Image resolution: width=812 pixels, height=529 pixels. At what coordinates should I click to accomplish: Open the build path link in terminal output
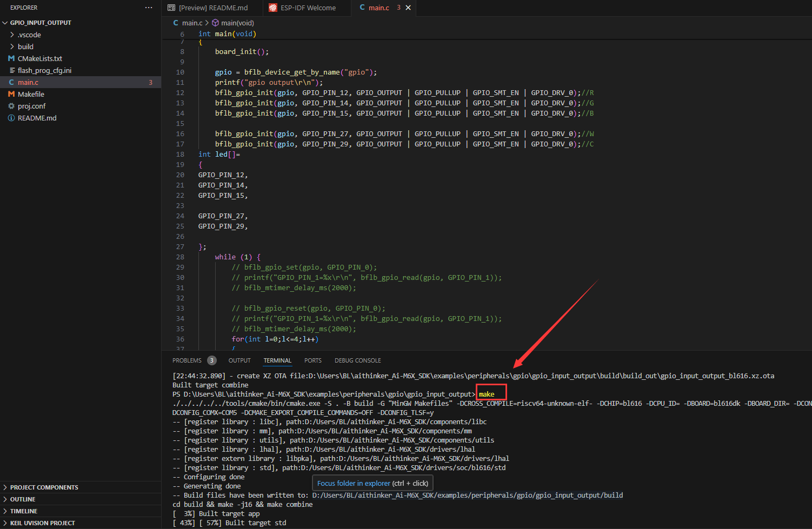467,495
